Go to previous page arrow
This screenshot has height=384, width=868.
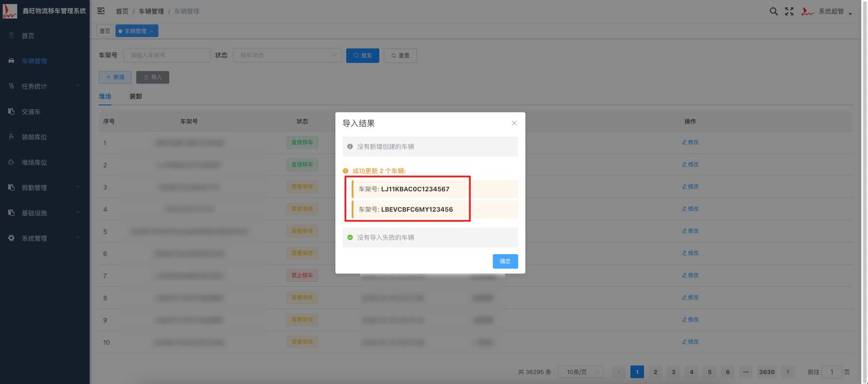click(619, 372)
